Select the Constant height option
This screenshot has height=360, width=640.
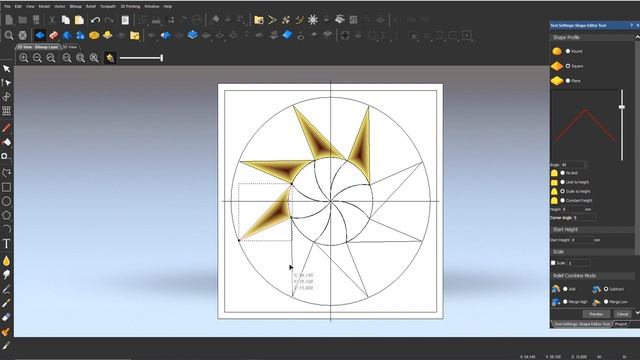(562, 200)
